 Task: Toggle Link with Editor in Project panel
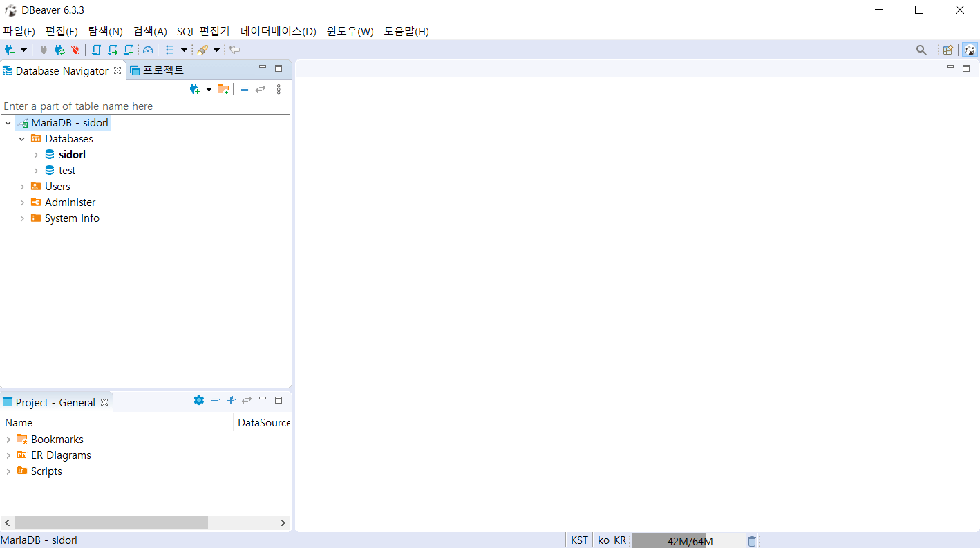(x=247, y=400)
